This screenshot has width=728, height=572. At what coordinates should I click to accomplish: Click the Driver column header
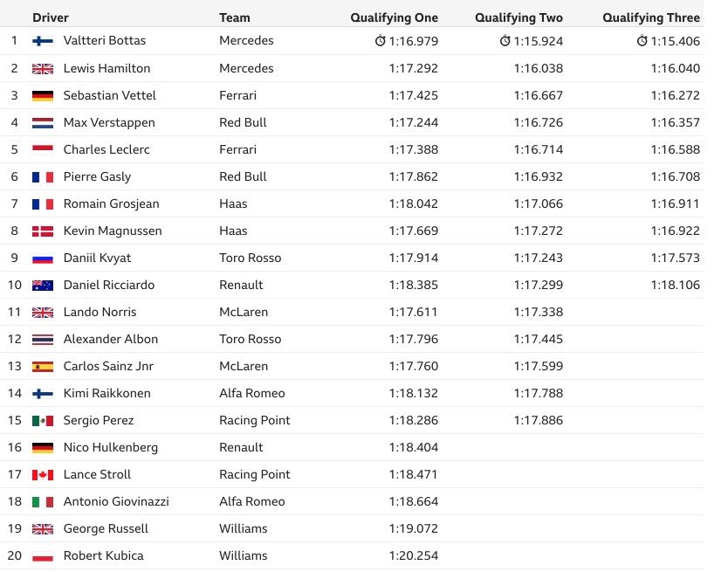tap(50, 17)
